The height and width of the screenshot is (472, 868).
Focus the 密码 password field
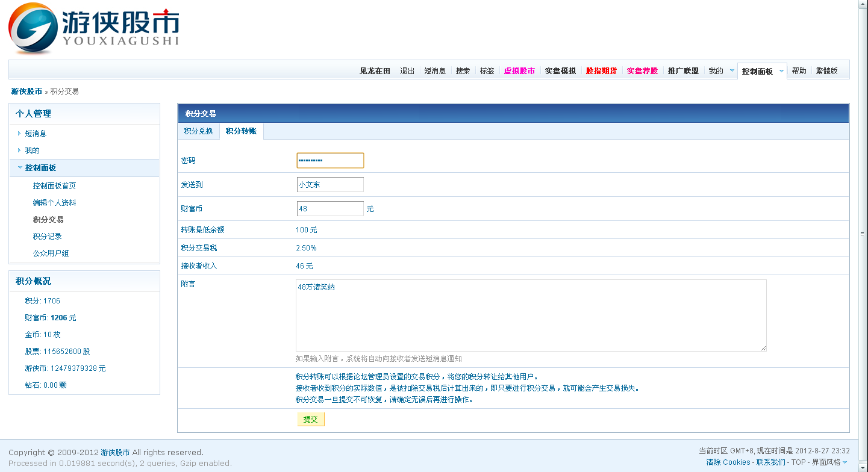(330, 161)
